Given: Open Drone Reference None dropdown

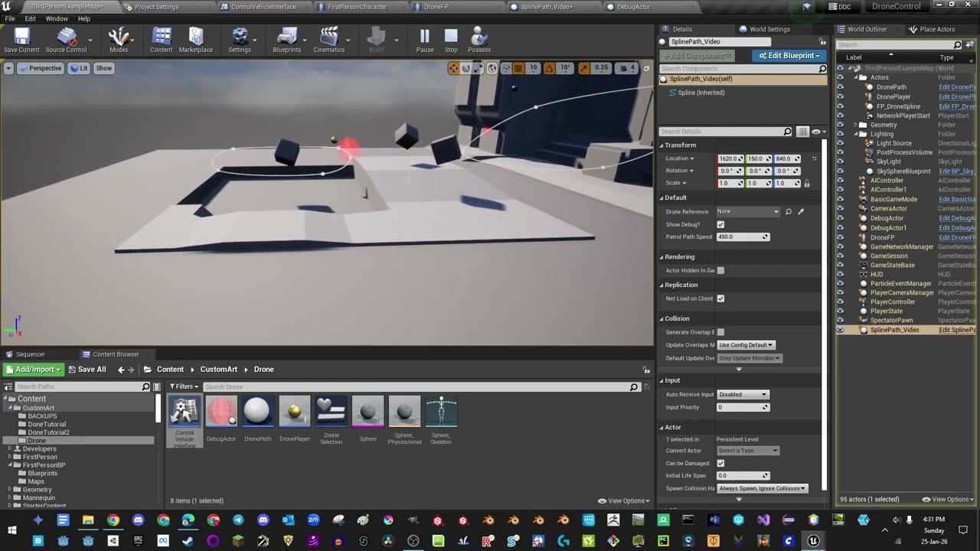Looking at the screenshot, I should click(x=748, y=211).
